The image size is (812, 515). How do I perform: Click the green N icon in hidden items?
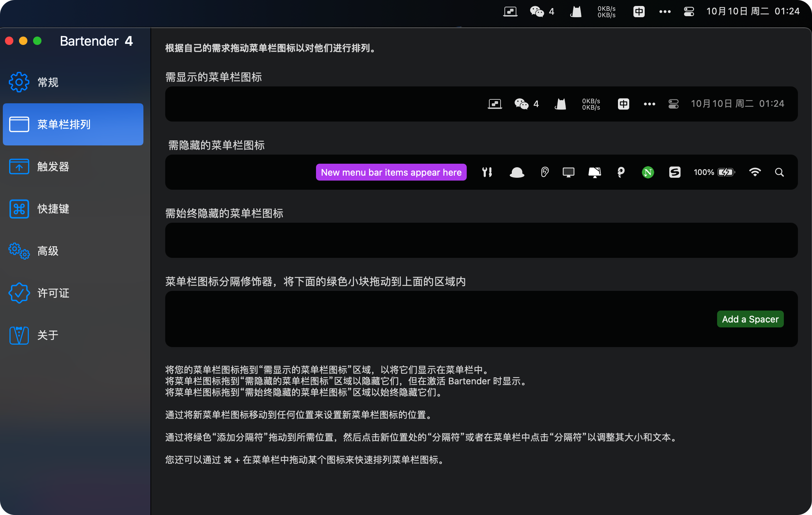[647, 172]
